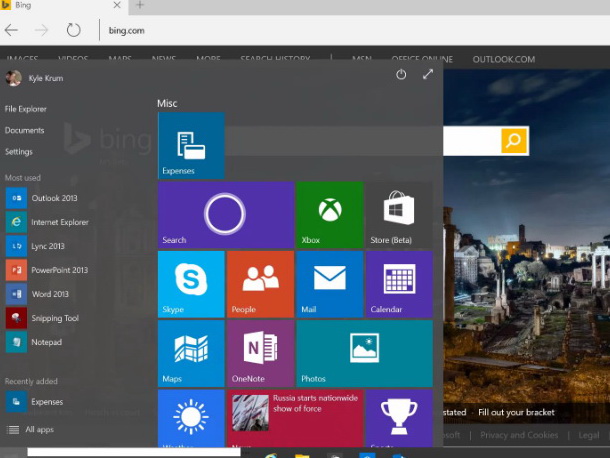Screen dimensions: 610x458
Task: Open Documents from Start menu
Action: click(x=25, y=130)
